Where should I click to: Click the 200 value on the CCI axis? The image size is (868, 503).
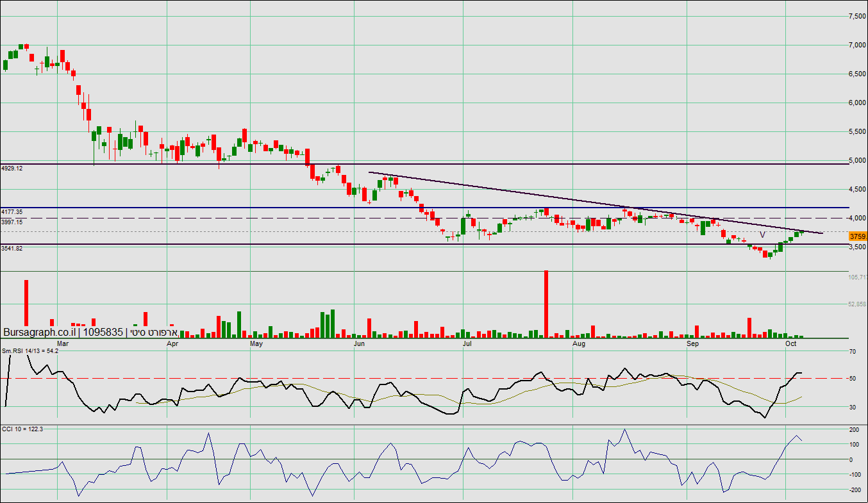(855, 429)
